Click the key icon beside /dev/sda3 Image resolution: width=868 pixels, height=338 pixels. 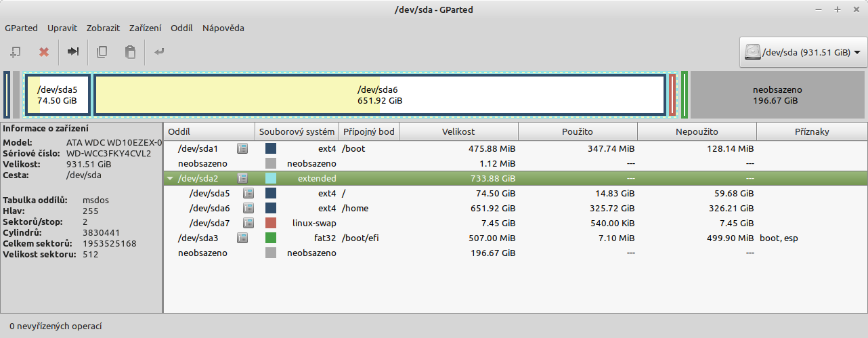click(242, 238)
